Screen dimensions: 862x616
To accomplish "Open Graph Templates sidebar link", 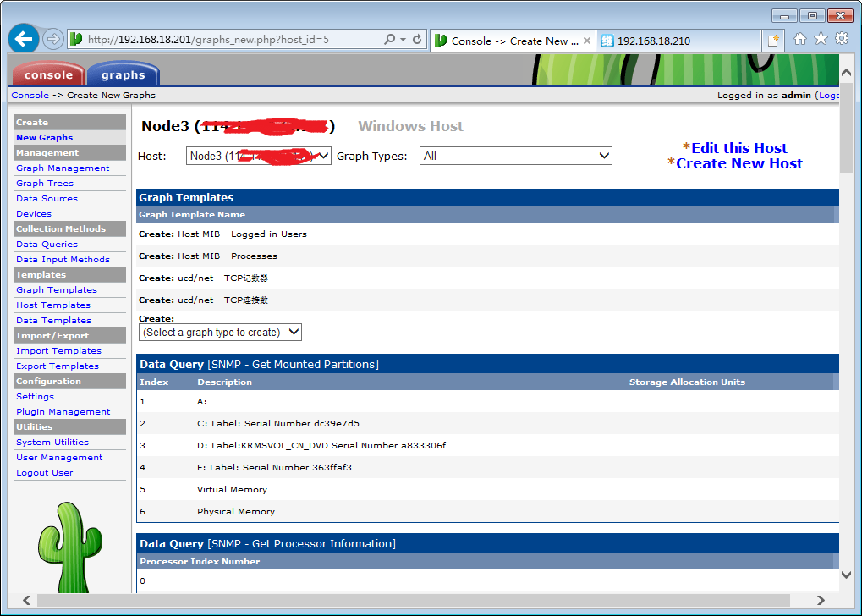I will coord(57,290).
